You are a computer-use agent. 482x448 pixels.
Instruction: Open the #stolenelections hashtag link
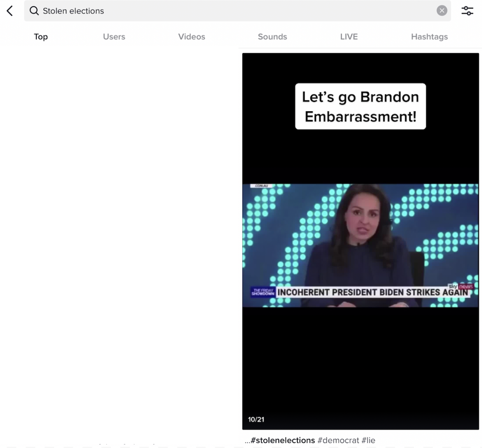(x=282, y=440)
